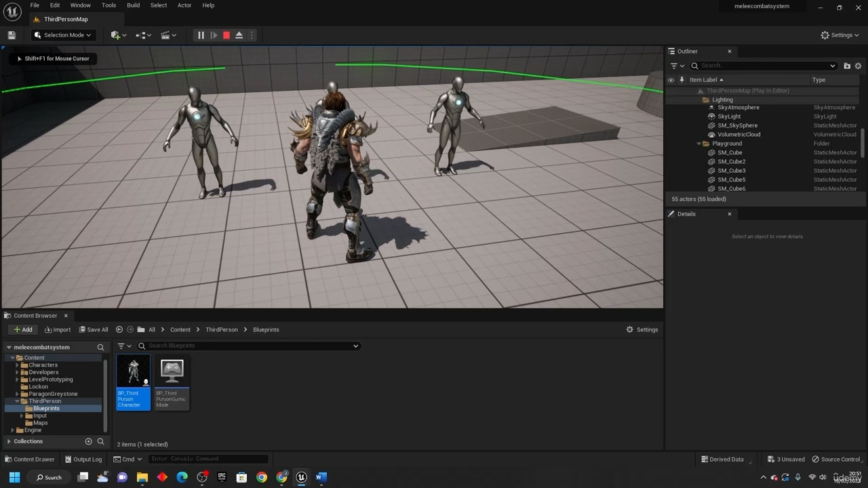The height and width of the screenshot is (488, 868).
Task: Open the Build menu
Action: 133,5
